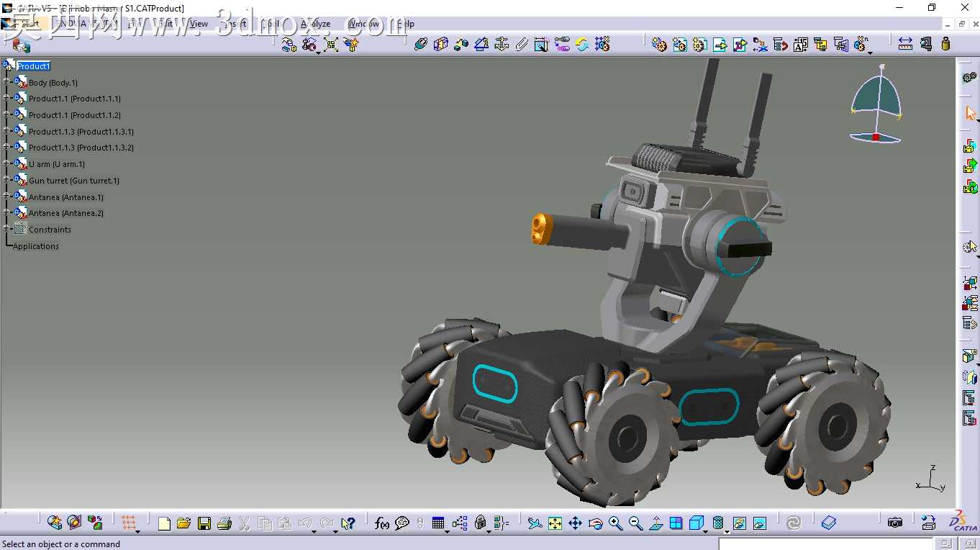980x550 pixels.
Task: Click the What's This help pointer
Action: [348, 523]
